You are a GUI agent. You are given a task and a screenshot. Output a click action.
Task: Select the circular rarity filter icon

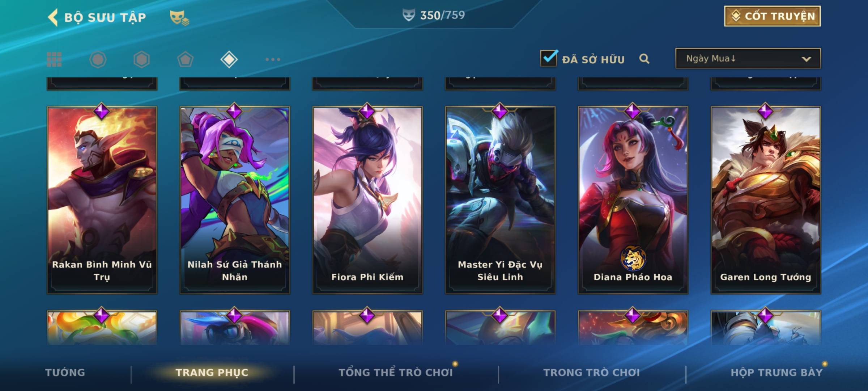pyautogui.click(x=98, y=59)
